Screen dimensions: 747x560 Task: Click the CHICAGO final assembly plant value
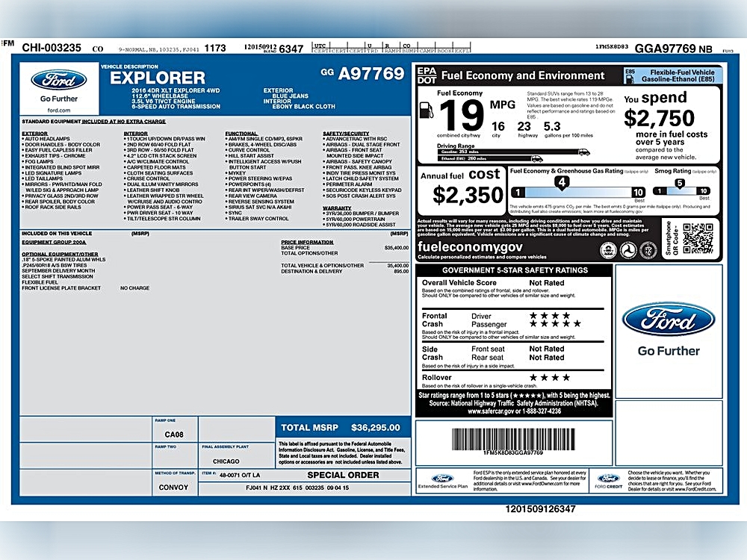pos(226,461)
